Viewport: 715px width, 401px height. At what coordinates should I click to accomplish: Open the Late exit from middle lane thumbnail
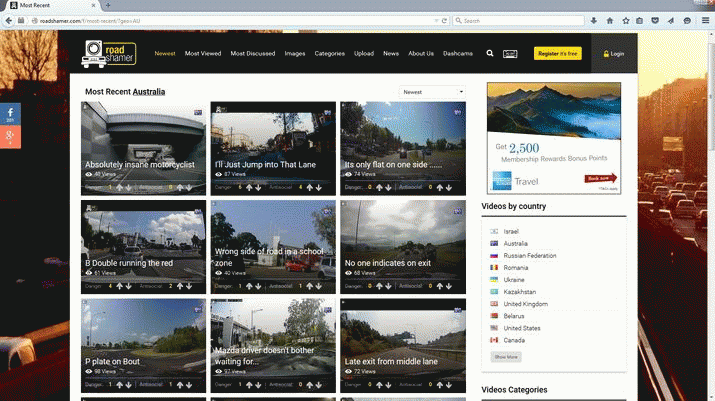[403, 345]
